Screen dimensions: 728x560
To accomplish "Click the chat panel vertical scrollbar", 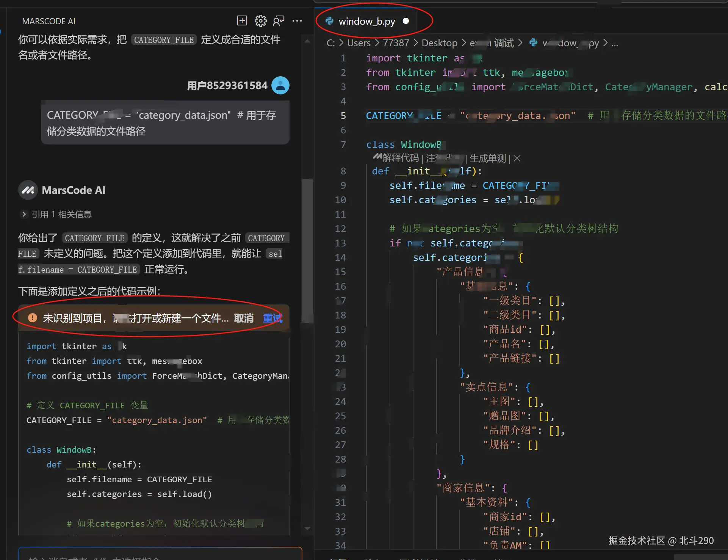I will point(307,250).
